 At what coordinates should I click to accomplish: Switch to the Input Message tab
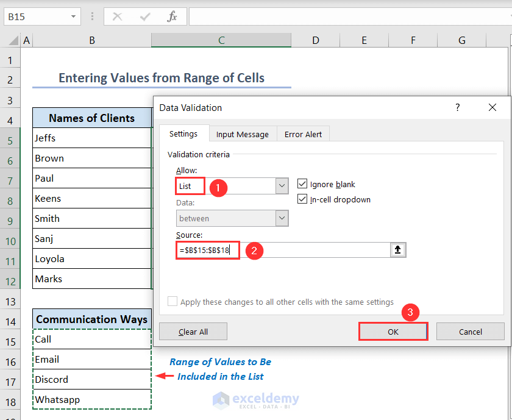pyautogui.click(x=242, y=134)
